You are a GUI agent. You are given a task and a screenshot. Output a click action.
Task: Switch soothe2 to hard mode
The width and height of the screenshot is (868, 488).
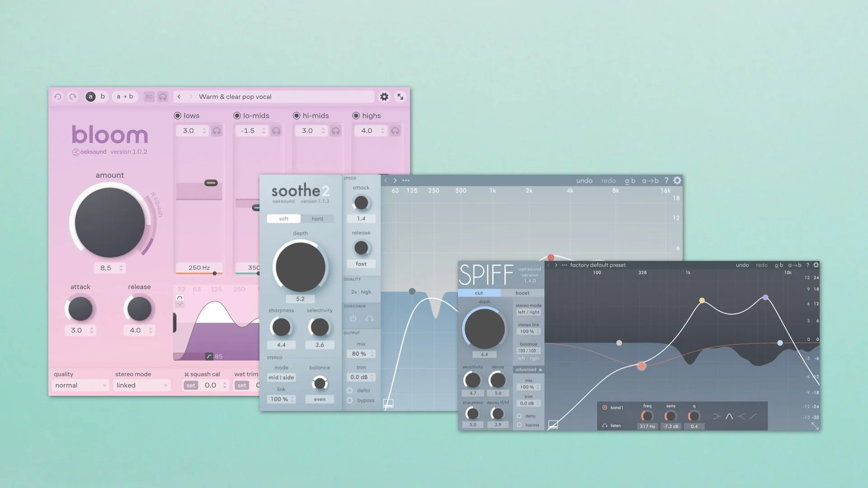(x=317, y=219)
